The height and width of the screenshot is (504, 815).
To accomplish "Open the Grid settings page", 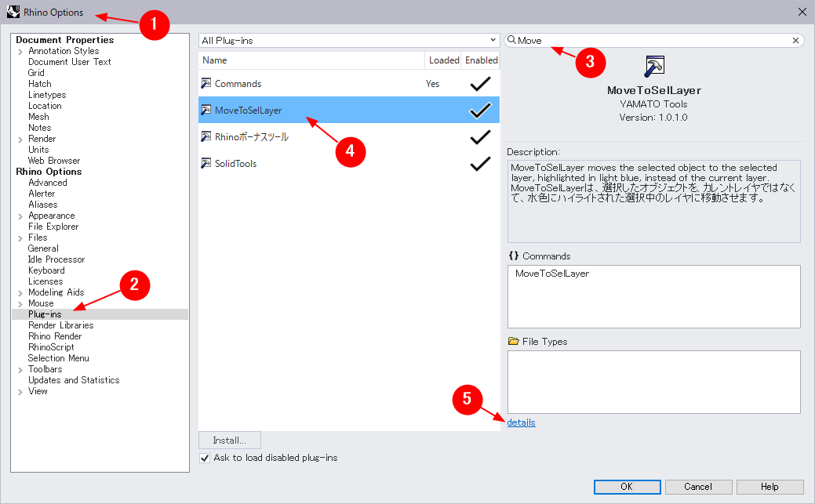I will pyautogui.click(x=36, y=73).
